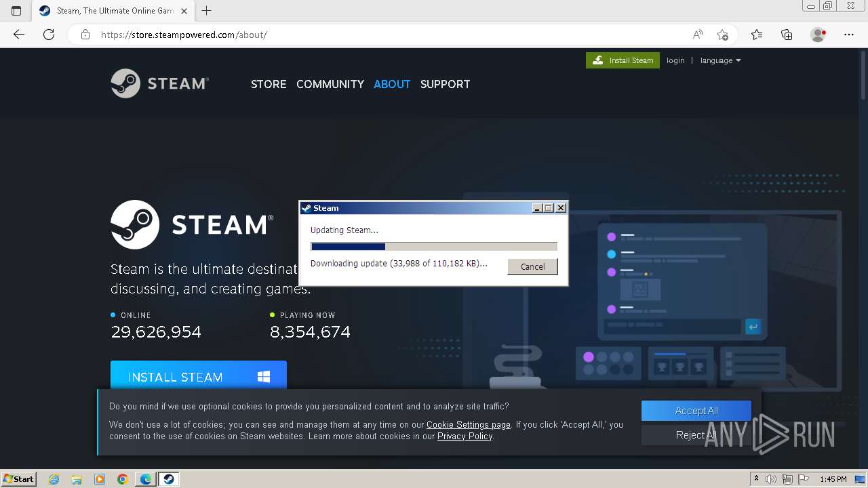
Task: Cancel the Steam update download
Action: 532,266
